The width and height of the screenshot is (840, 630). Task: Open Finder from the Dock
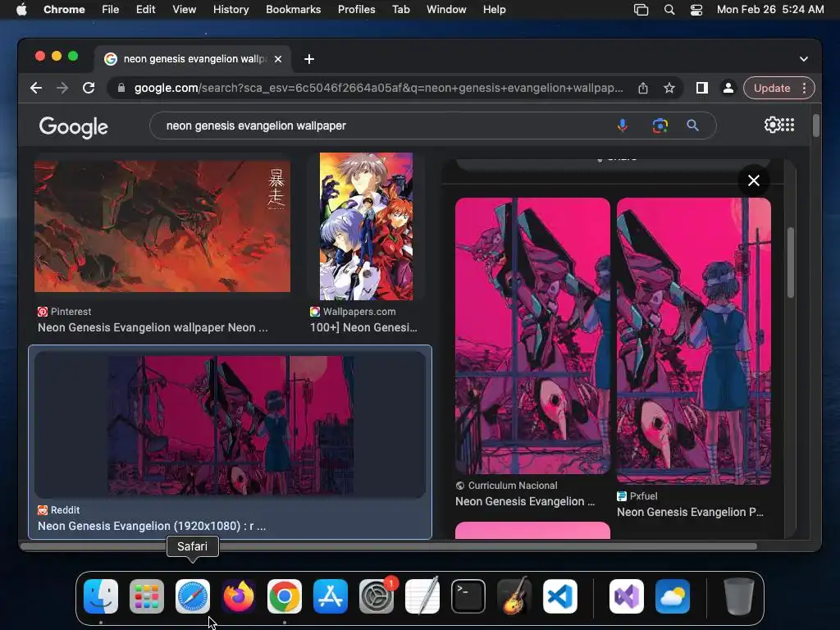101,596
